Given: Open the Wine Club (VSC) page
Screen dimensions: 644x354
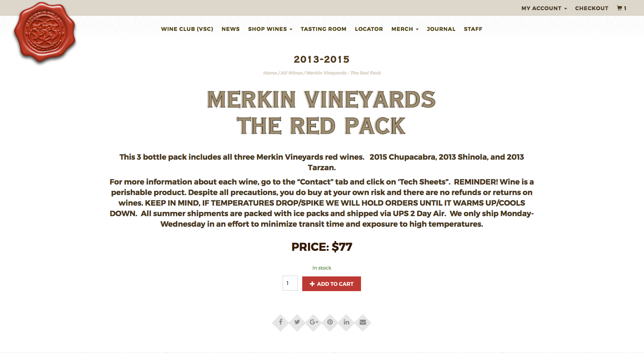Looking at the screenshot, I should pyautogui.click(x=187, y=29).
